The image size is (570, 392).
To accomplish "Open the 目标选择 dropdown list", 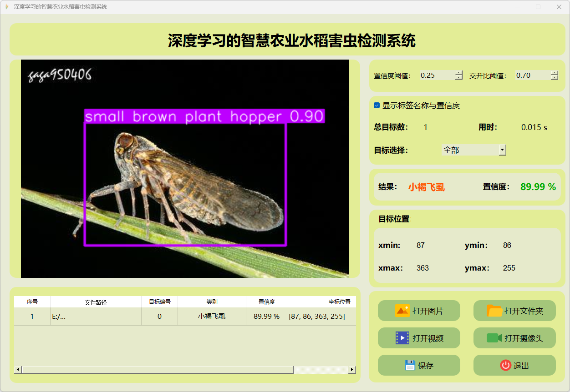I will coord(502,150).
